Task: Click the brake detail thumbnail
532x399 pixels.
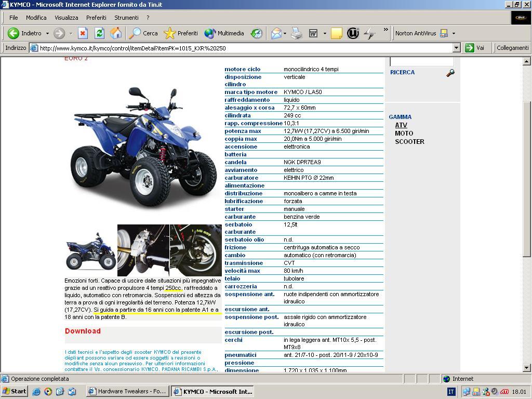Action: pyautogui.click(x=143, y=250)
